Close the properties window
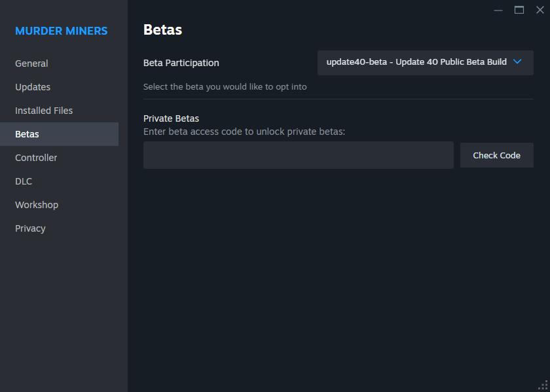This screenshot has width=550, height=392. tap(540, 10)
